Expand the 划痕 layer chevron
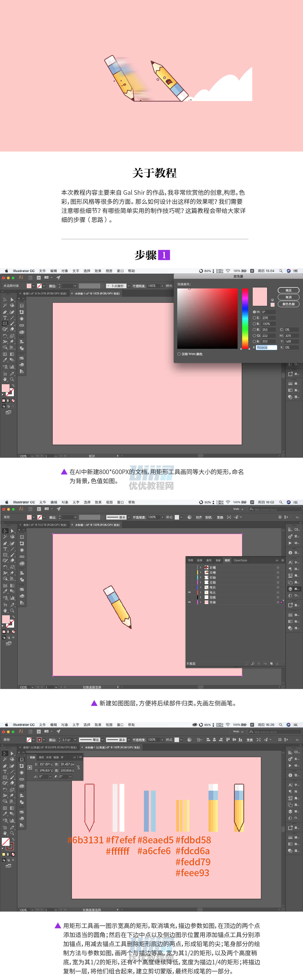 pos(201,597)
